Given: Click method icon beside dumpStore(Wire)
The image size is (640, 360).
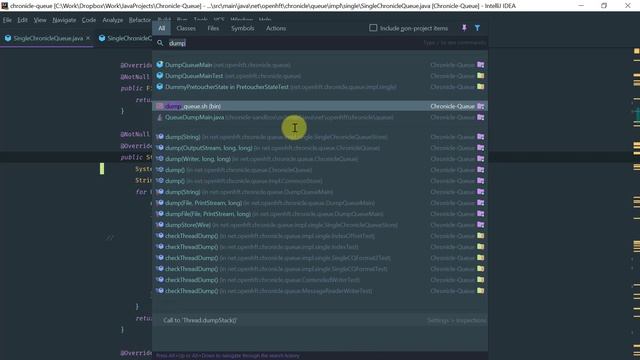Looking at the screenshot, I should [x=160, y=225].
